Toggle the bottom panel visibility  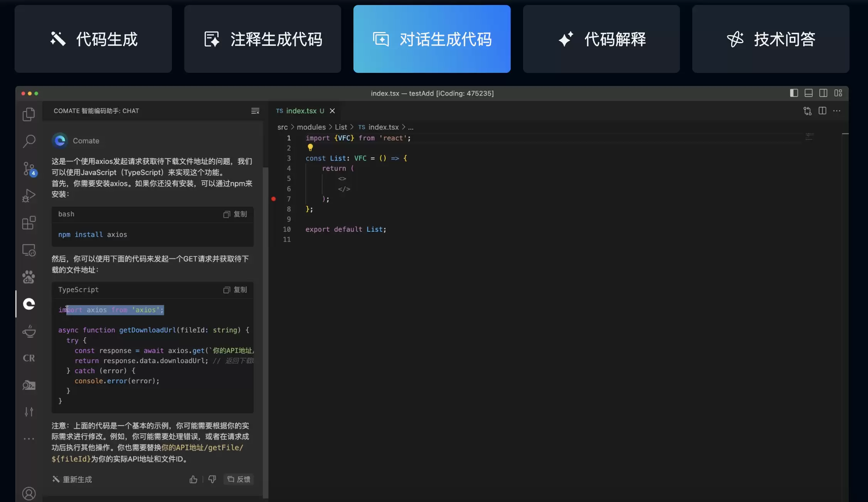point(809,93)
